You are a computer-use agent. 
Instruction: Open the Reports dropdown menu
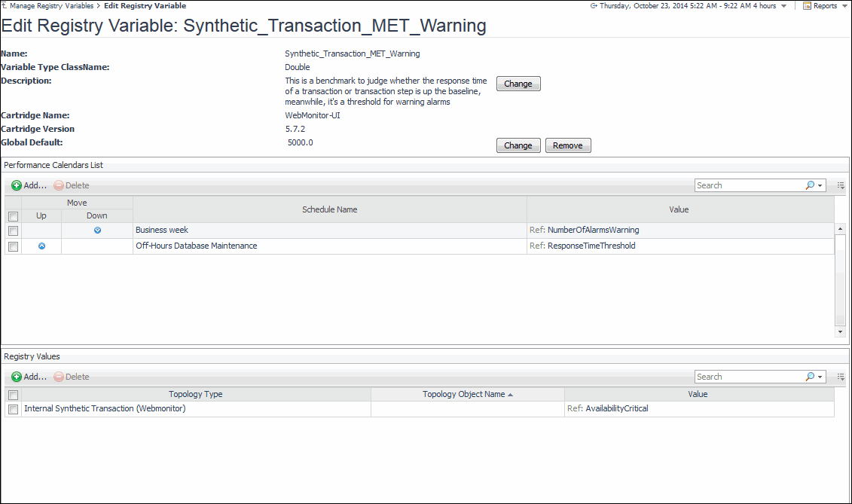825,6
